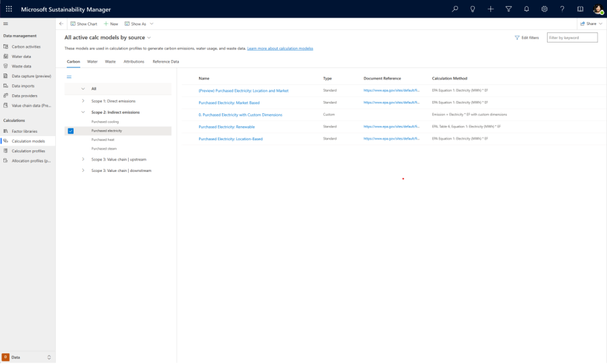Open Data imports in sidebar
This screenshot has height=364, width=607.
(x=23, y=86)
